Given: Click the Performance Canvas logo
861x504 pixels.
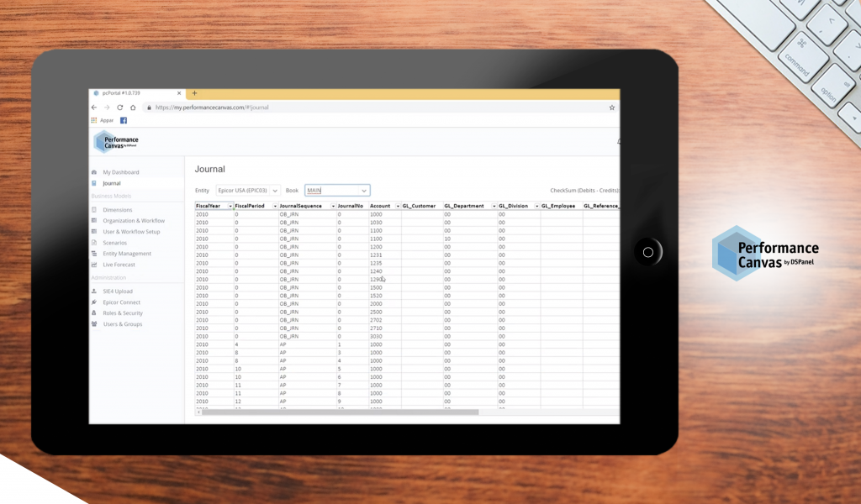Looking at the screenshot, I should tap(116, 141).
